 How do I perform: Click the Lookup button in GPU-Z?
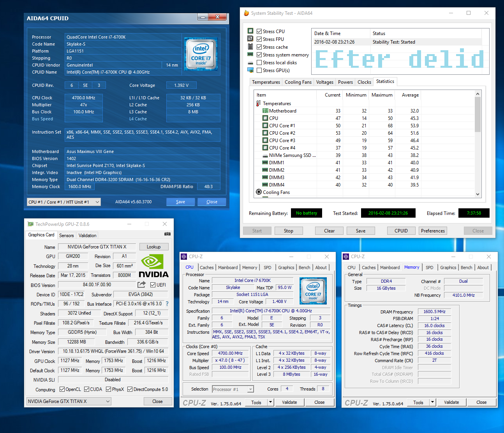[153, 247]
